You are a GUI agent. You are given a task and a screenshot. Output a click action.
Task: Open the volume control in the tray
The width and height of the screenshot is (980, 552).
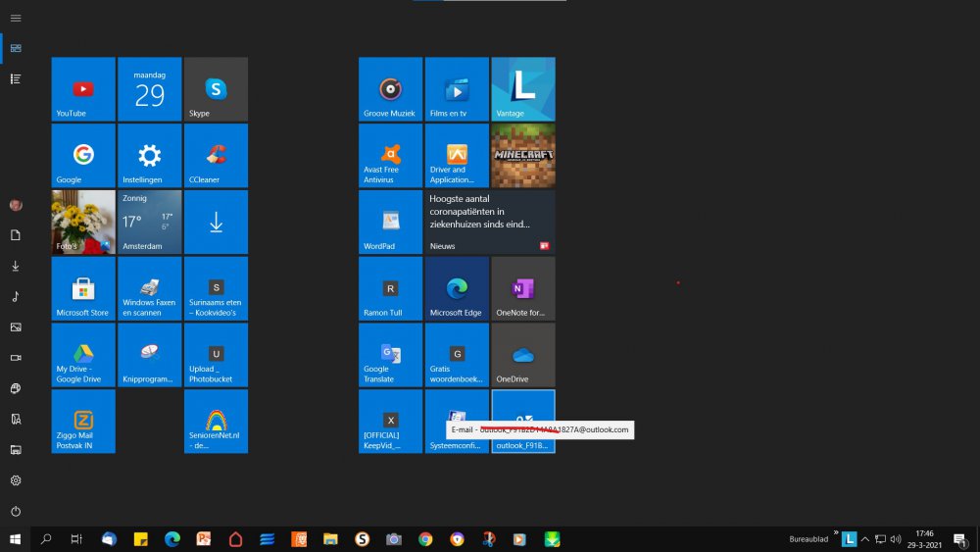coord(895,539)
